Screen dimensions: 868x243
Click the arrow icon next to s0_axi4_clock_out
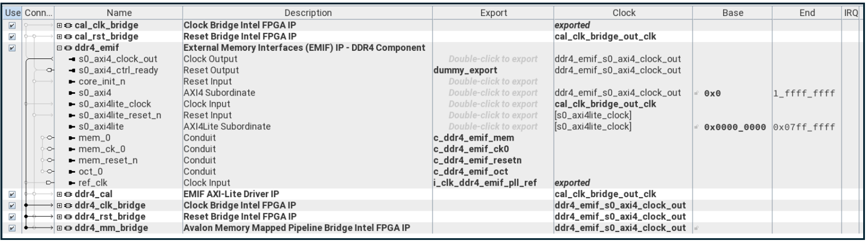pos(72,59)
